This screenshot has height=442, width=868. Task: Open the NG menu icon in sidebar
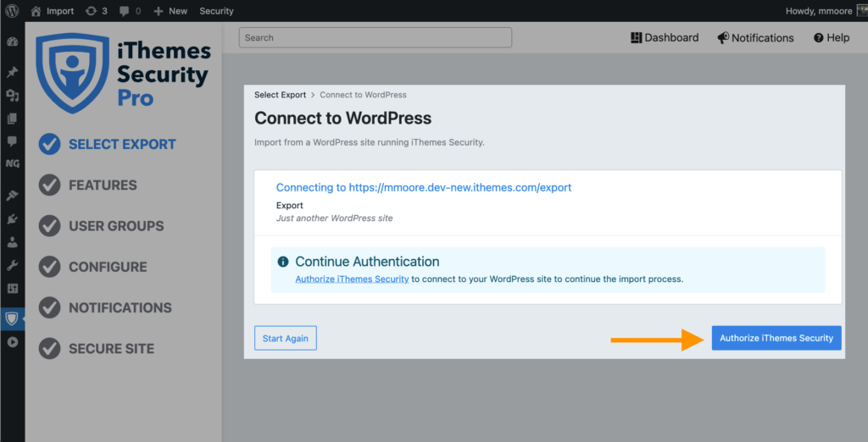(12, 163)
